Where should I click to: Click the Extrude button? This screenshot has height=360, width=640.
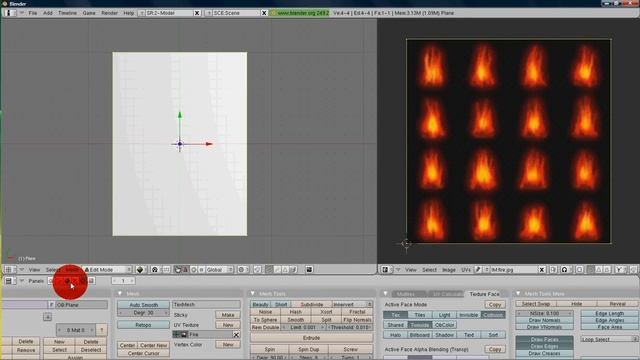coord(311,338)
